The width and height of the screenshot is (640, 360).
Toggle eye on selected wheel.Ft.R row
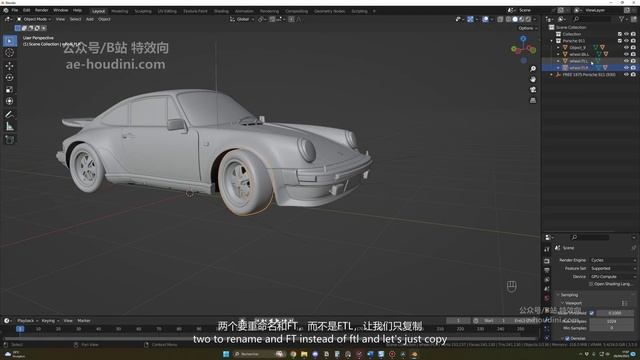tap(626, 68)
